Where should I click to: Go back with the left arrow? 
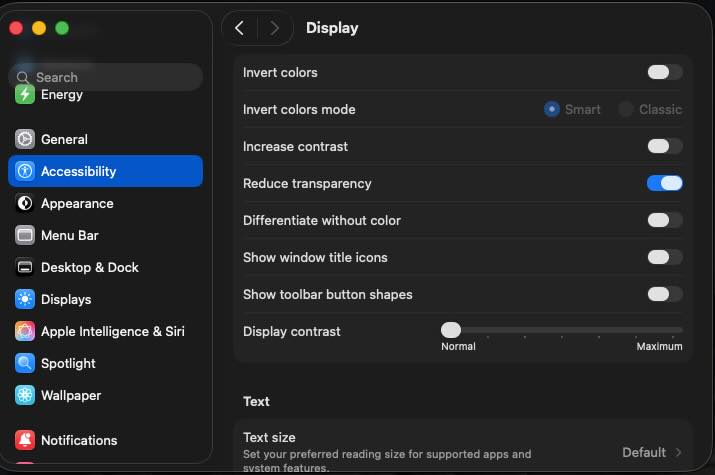click(x=239, y=28)
